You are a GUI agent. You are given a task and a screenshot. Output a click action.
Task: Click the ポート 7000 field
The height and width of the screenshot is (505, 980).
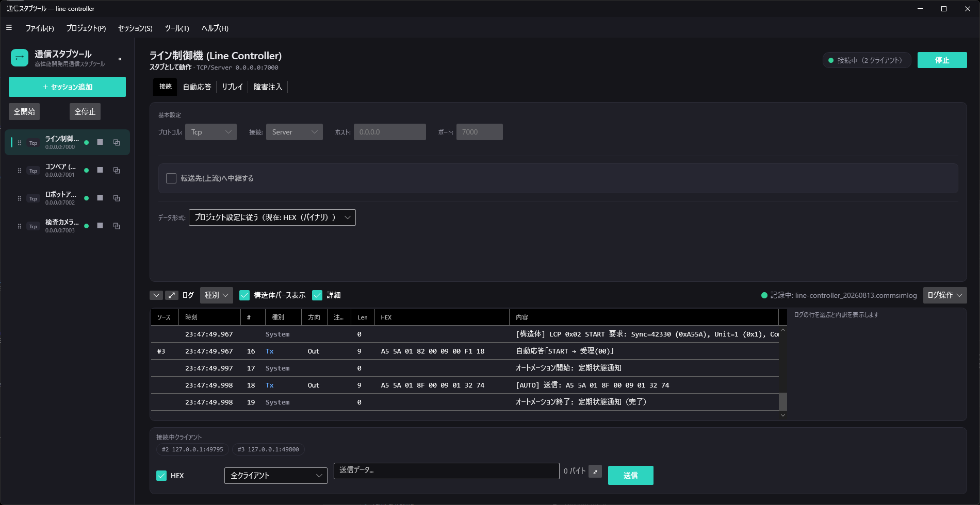pos(480,132)
